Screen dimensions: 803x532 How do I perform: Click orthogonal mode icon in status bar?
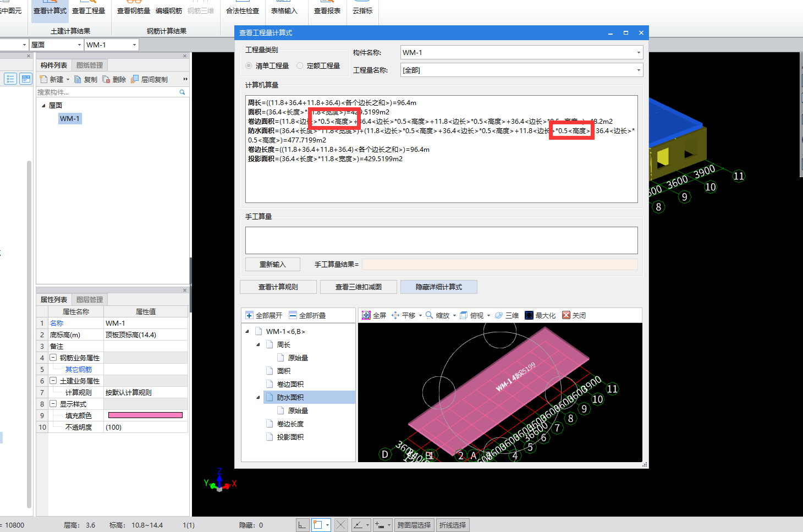click(x=302, y=525)
